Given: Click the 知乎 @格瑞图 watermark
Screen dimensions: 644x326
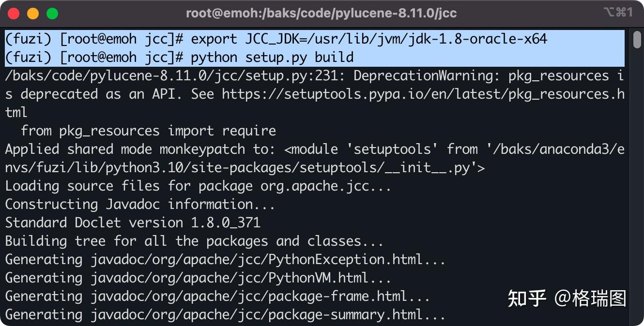Looking at the screenshot, I should pos(567,298).
